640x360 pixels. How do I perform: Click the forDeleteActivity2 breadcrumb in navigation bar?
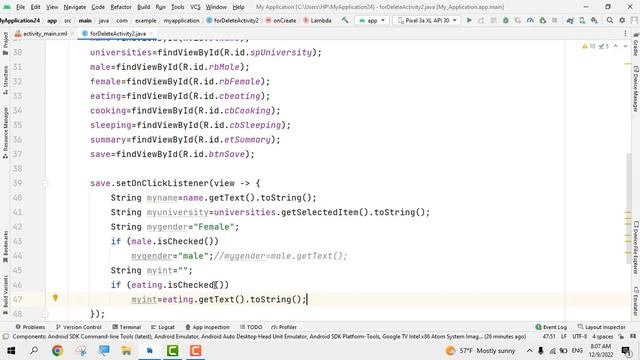coord(232,20)
